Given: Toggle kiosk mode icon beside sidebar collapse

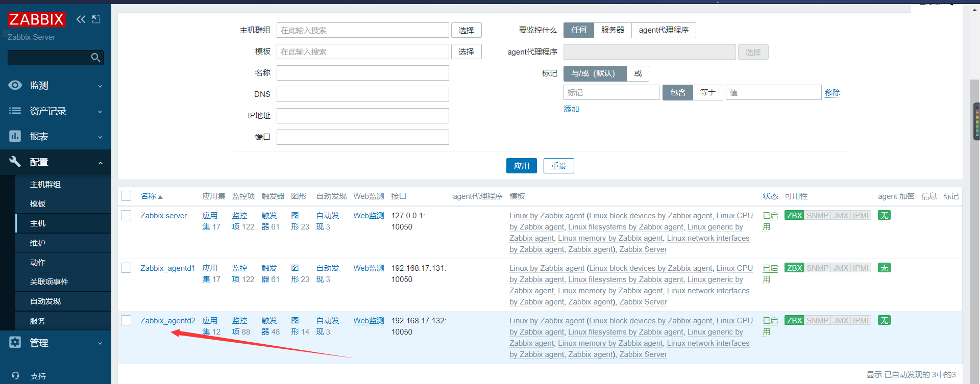Looking at the screenshot, I should [x=96, y=19].
